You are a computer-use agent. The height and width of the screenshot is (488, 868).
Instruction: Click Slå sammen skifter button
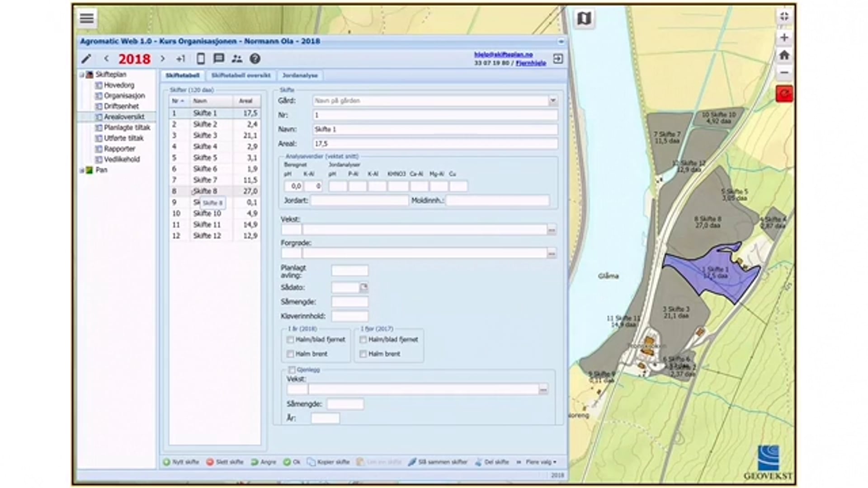point(438,462)
